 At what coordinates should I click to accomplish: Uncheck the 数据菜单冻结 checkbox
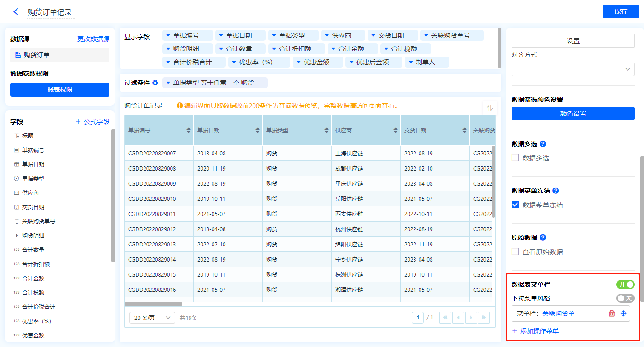coord(516,205)
